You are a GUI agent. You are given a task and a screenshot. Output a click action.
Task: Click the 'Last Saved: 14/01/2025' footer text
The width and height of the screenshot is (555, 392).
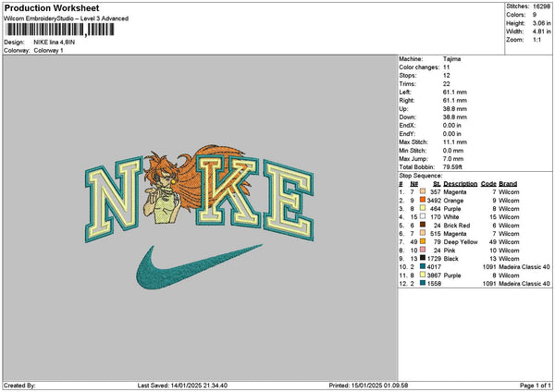point(182,386)
